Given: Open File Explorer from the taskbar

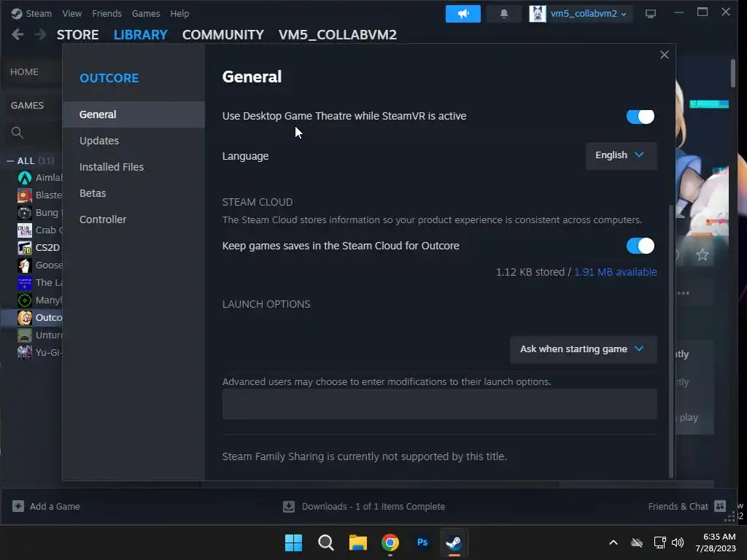Looking at the screenshot, I should pos(357,542).
